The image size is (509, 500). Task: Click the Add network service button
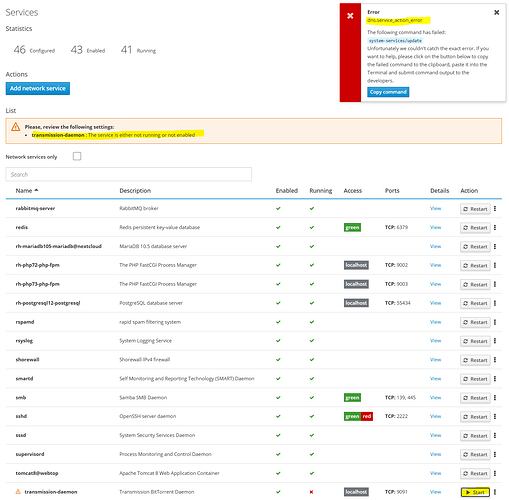38,89
